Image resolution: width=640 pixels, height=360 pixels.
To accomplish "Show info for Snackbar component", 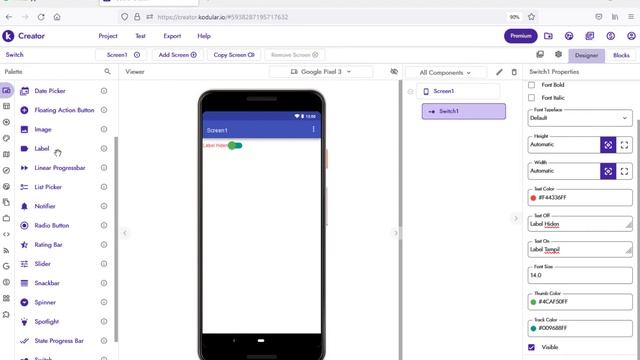I will click(x=104, y=283).
